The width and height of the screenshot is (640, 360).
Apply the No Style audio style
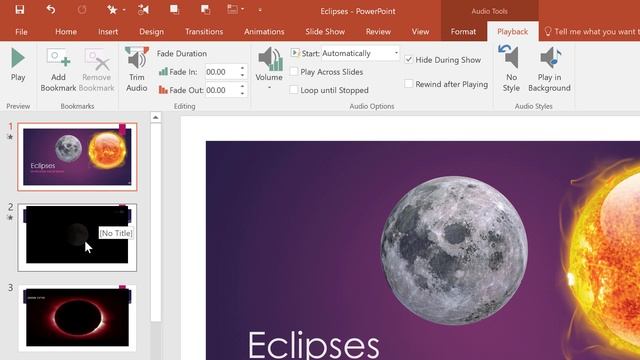point(511,69)
